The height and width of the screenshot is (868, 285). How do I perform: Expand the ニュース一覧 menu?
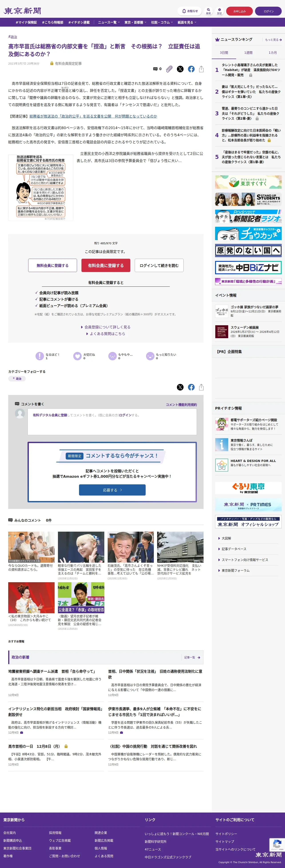(x=109, y=22)
